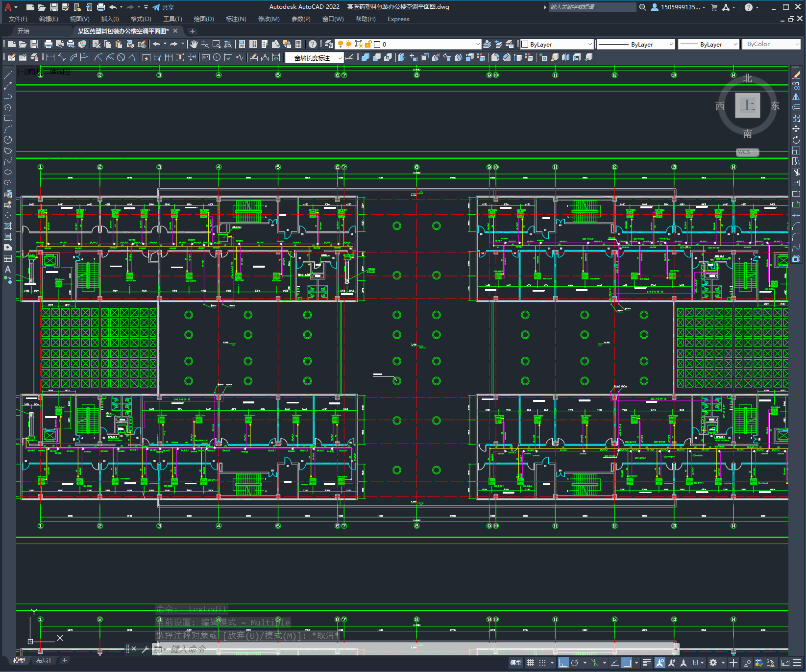Select the Circle draw tool
Viewport: 806px width, 672px height.
click(8, 140)
